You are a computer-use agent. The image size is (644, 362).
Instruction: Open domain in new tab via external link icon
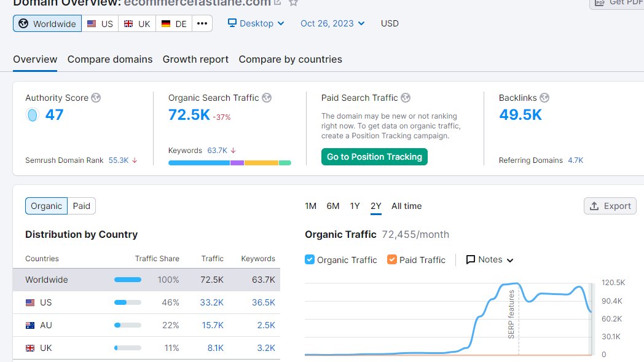[278, 2]
